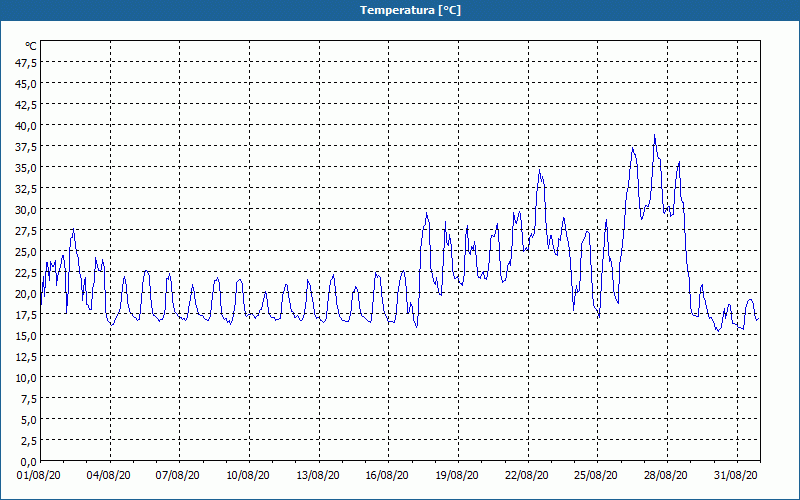Select the 31/08/20 date label
The height and width of the screenshot is (500, 800).
pos(736,475)
